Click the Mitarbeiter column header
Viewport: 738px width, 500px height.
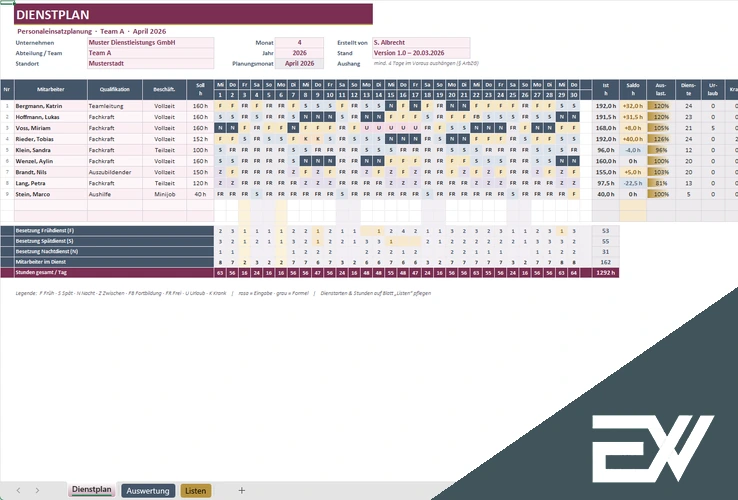point(51,89)
